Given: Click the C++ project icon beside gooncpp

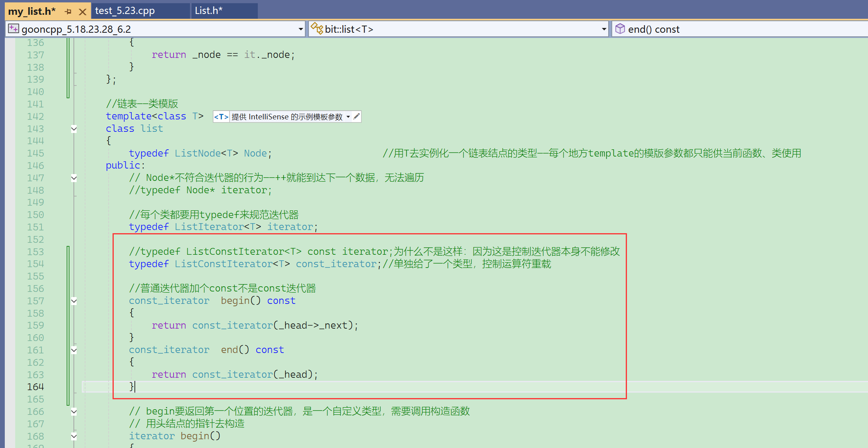Looking at the screenshot, I should click(x=14, y=29).
